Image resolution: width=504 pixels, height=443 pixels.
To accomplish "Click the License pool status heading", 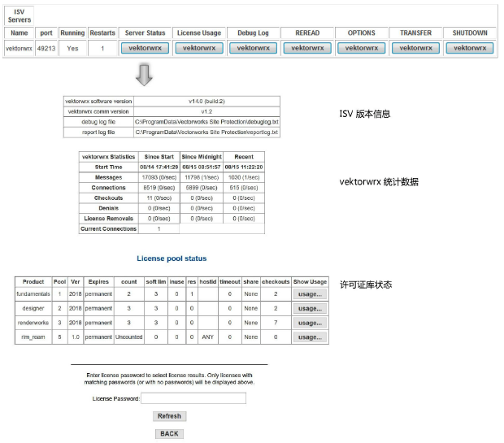I will click(x=172, y=258).
